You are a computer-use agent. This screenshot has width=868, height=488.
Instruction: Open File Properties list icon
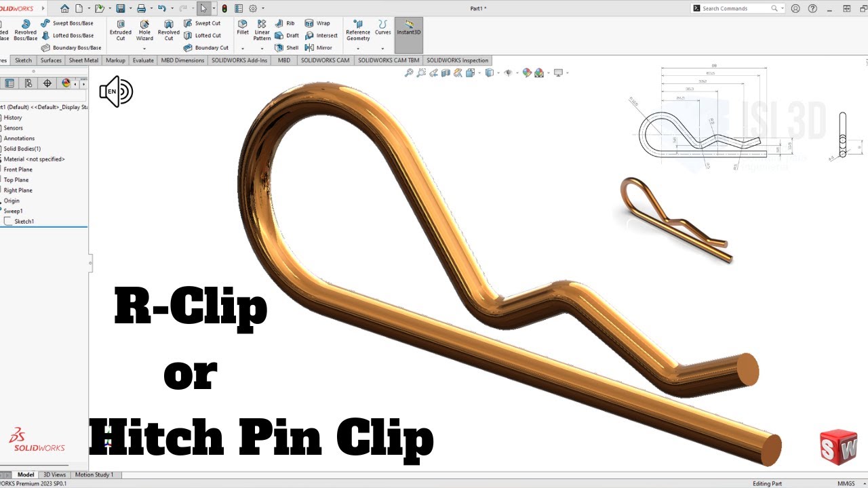[238, 9]
